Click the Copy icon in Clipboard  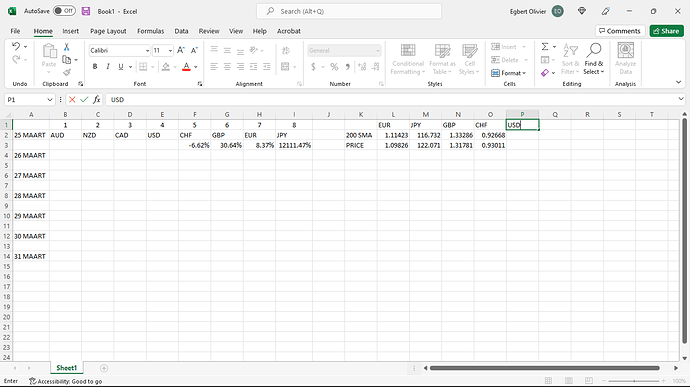(x=66, y=59)
